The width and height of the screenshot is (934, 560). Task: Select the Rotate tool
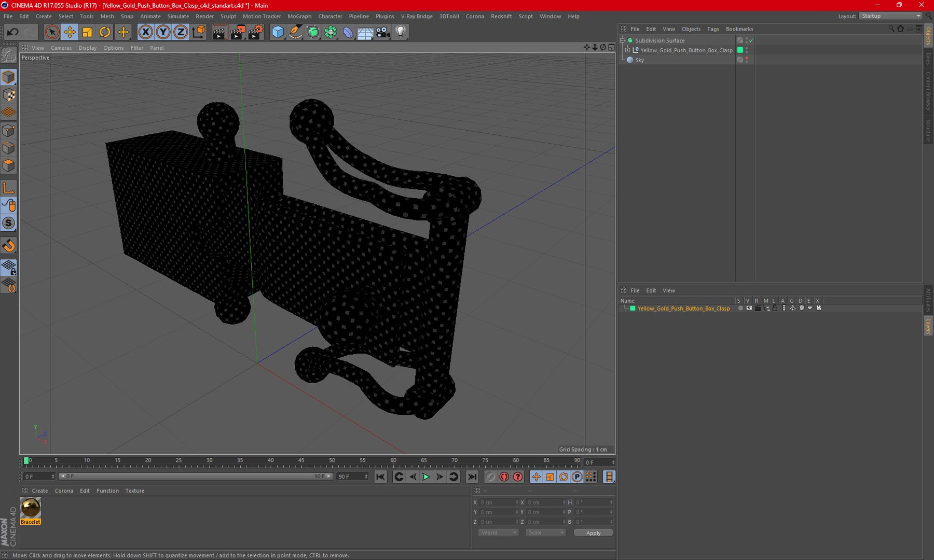click(105, 32)
